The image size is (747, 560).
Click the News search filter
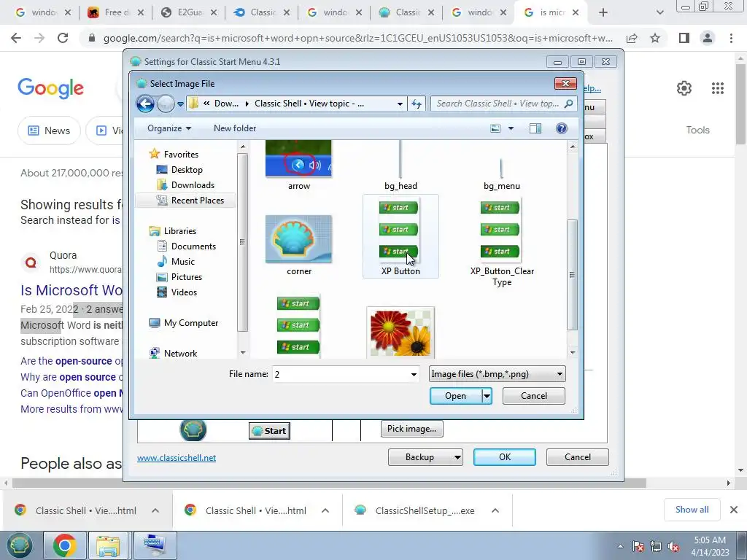coord(49,131)
